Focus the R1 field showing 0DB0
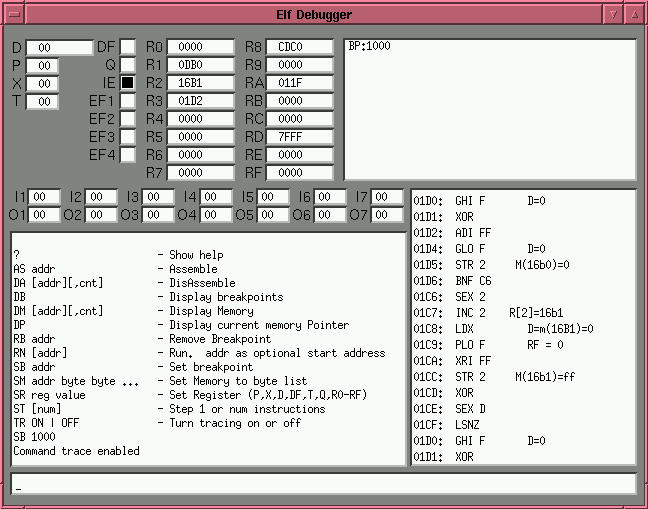 (x=199, y=65)
